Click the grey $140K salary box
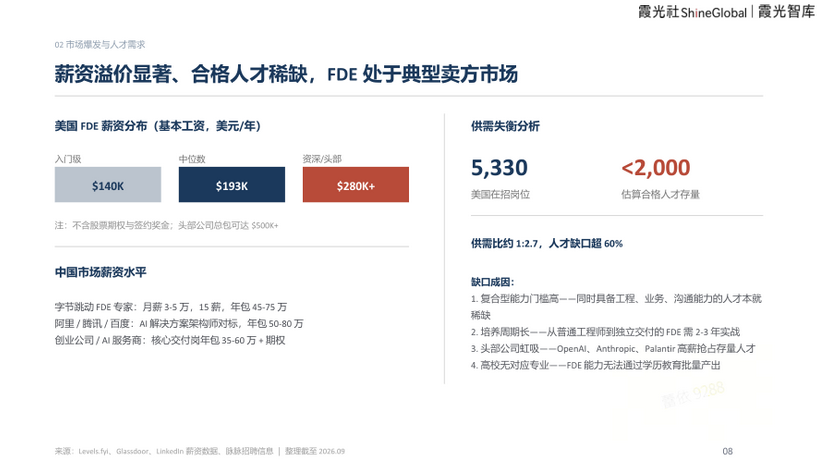The height and width of the screenshot is (465, 829). [x=108, y=184]
